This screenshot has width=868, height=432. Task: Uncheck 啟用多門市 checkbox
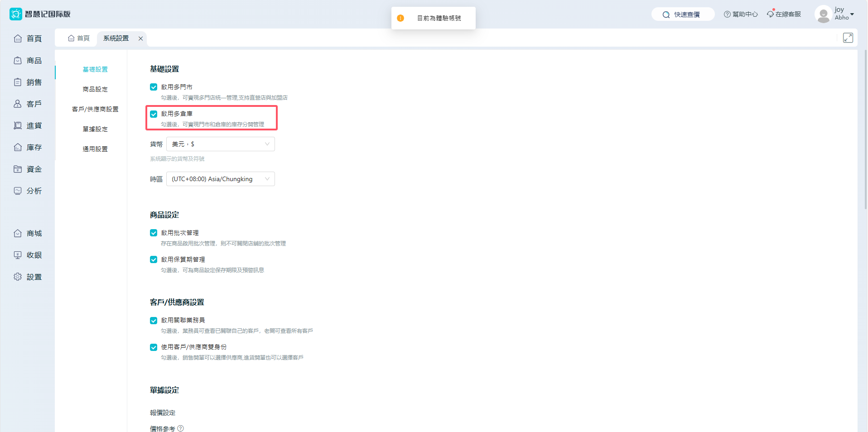point(154,87)
